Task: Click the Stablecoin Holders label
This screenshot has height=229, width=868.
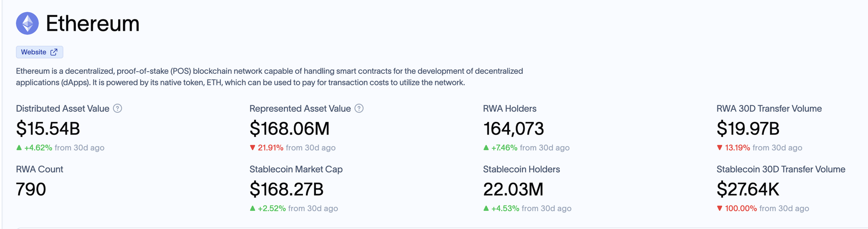Action: [x=521, y=169]
